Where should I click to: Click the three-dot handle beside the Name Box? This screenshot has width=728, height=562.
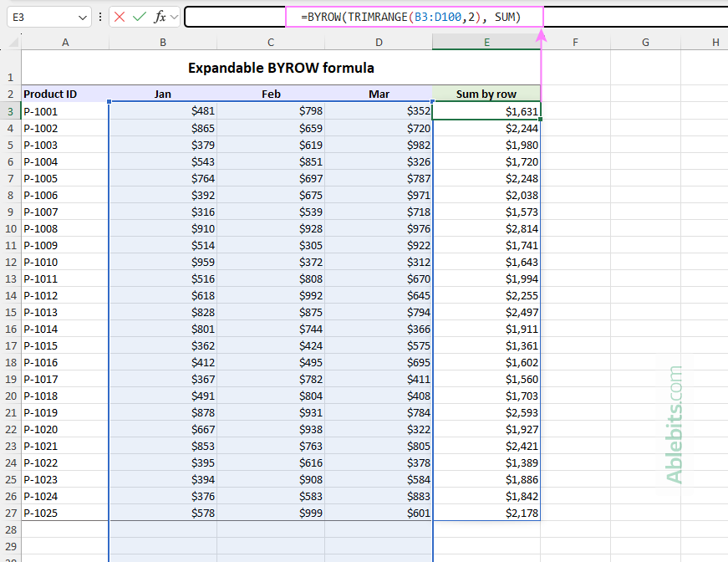pos(100,16)
